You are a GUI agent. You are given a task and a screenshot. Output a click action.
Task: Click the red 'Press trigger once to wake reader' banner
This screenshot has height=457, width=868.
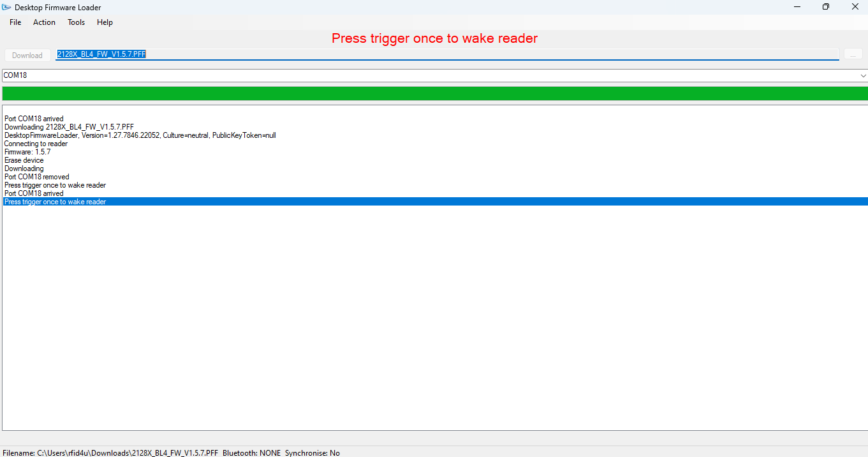[x=434, y=38]
